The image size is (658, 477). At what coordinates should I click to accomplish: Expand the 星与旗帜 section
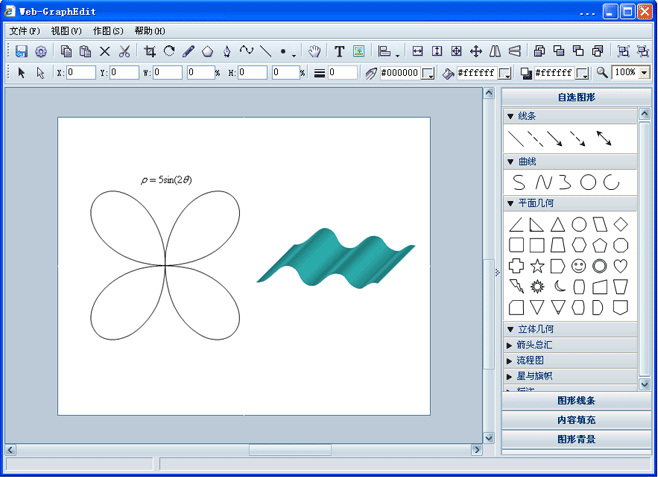coord(509,376)
